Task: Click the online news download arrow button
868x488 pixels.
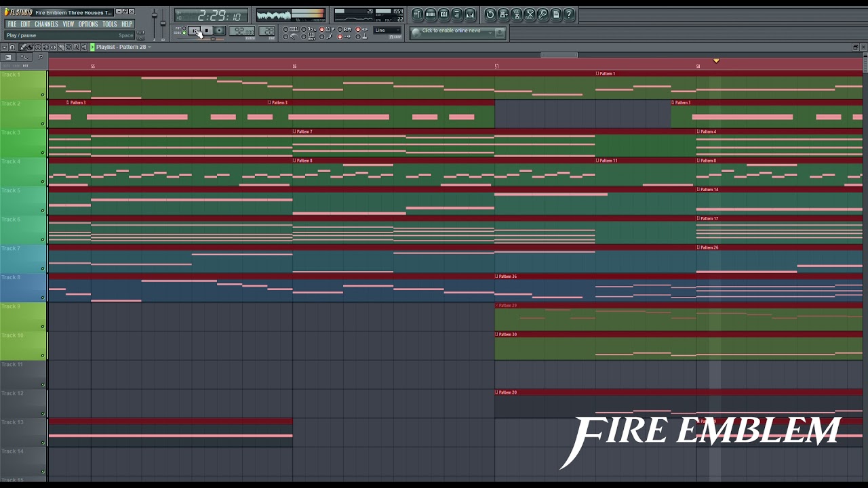Action: click(x=500, y=33)
